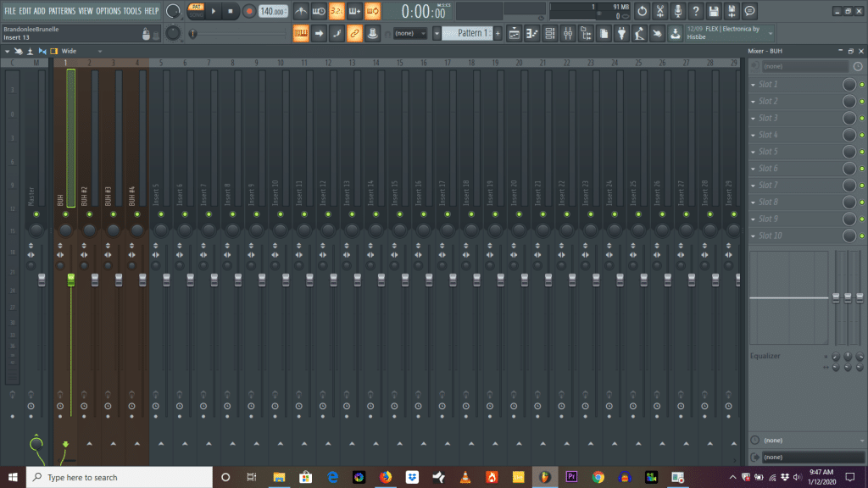The height and width of the screenshot is (488, 868).
Task: Open the Slot 4 effect dropdown arrow
Action: point(753,135)
